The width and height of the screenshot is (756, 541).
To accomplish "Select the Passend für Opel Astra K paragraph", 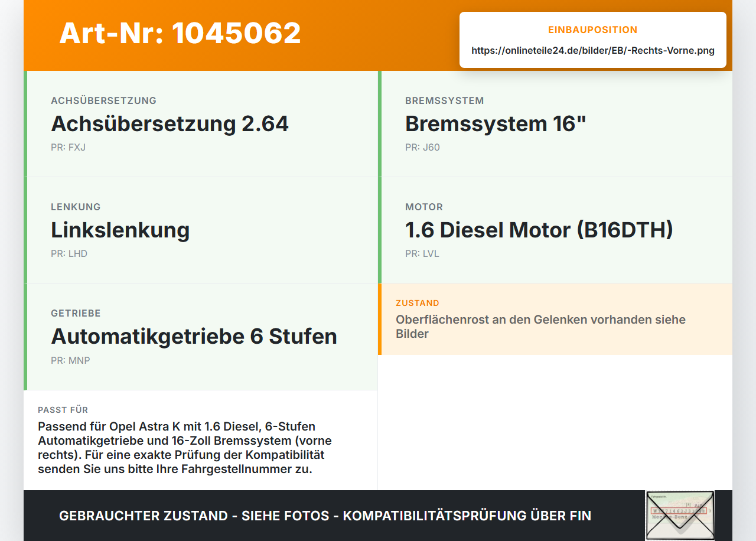I will [185, 448].
